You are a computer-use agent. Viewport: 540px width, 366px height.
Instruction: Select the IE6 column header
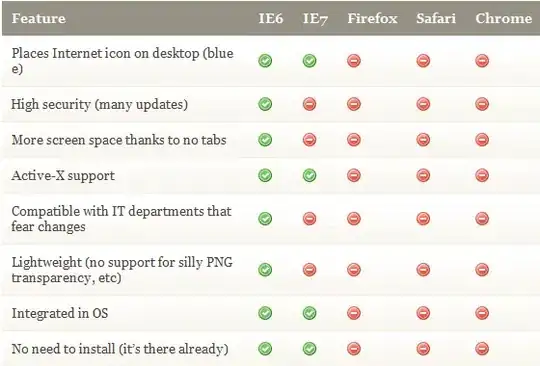click(271, 18)
